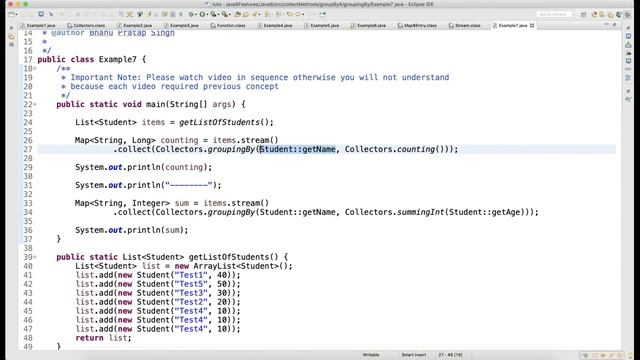Viewport: 640px width, 360px height.
Task: Open the Debug button dropdown arrow
Action: (196, 15)
